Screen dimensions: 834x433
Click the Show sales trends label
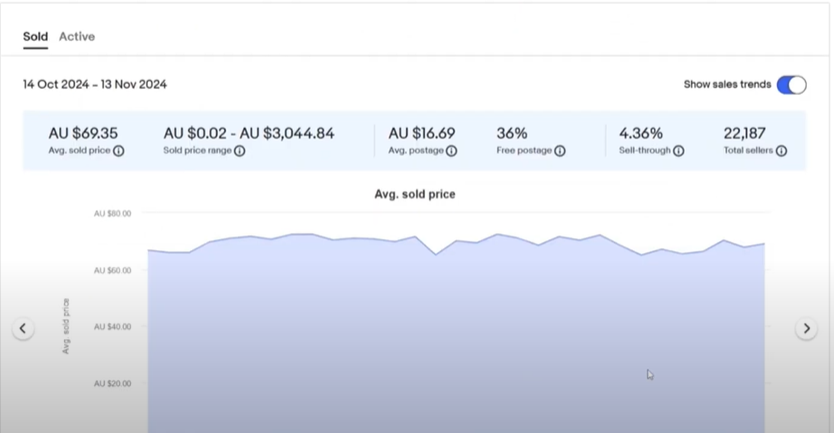coord(727,85)
